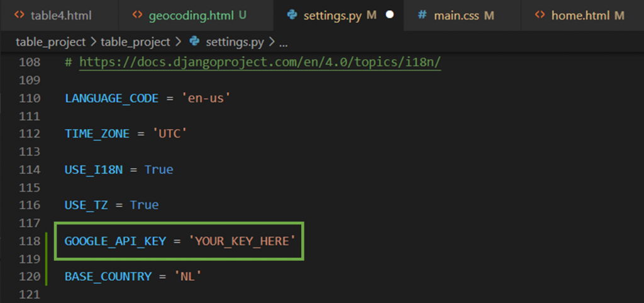This screenshot has height=303, width=644.
Task: Click the BASE_COUNTRY variable name
Action: pyautogui.click(x=108, y=277)
